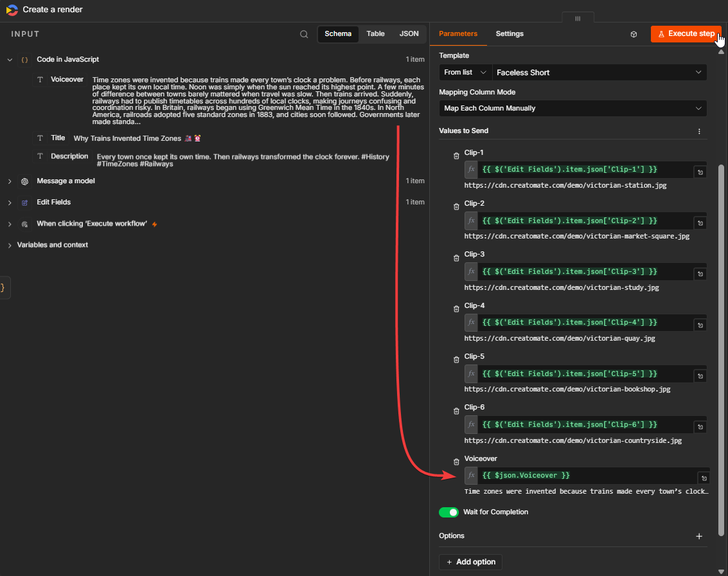The height and width of the screenshot is (576, 728).
Task: Delete the Clip-5 field via trash icon
Action: click(x=456, y=359)
